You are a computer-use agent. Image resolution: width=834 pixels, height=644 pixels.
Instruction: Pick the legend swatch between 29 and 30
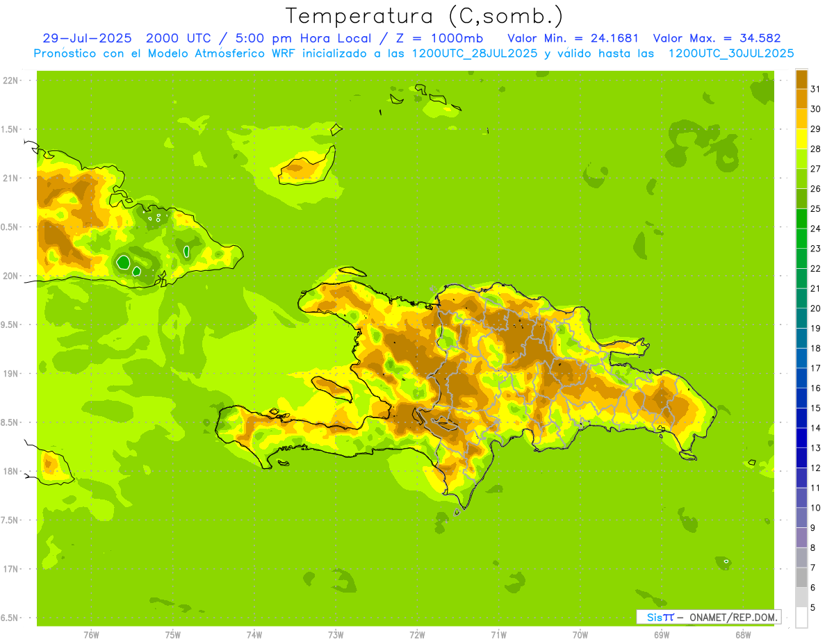[801, 118]
